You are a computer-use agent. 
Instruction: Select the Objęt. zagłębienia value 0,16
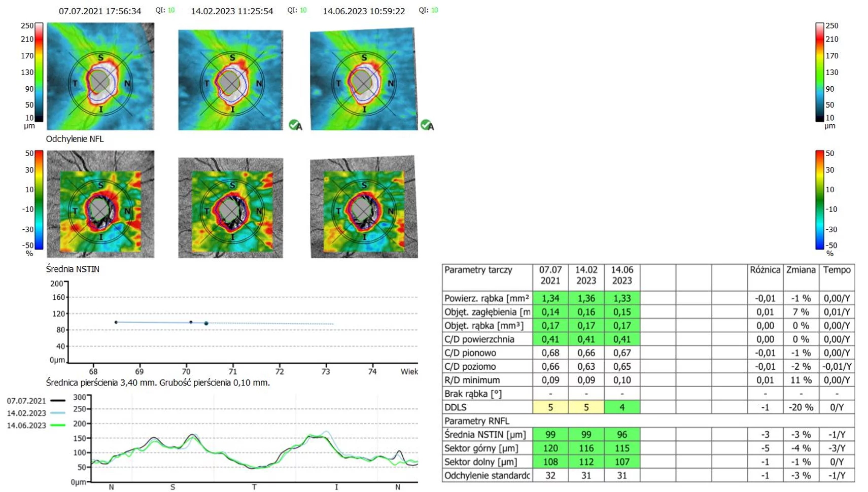pyautogui.click(x=586, y=312)
